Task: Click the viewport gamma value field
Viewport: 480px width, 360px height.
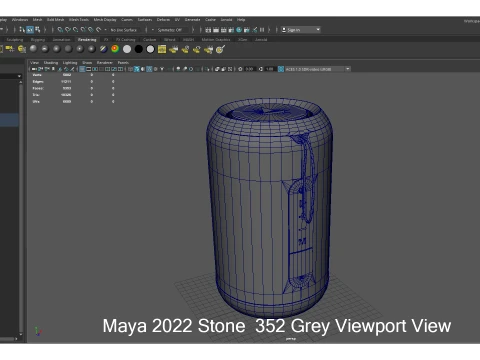Action: click(x=270, y=69)
